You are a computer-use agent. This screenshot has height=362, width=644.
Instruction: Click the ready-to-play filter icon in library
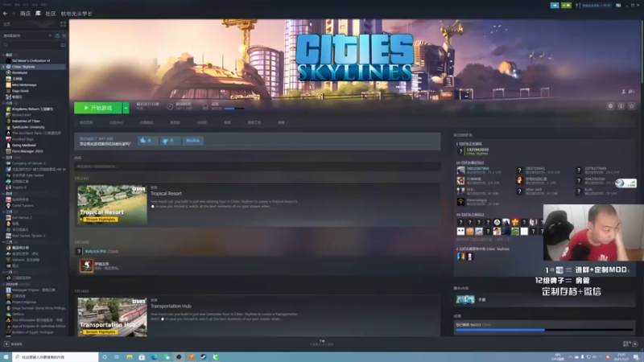(64, 35)
